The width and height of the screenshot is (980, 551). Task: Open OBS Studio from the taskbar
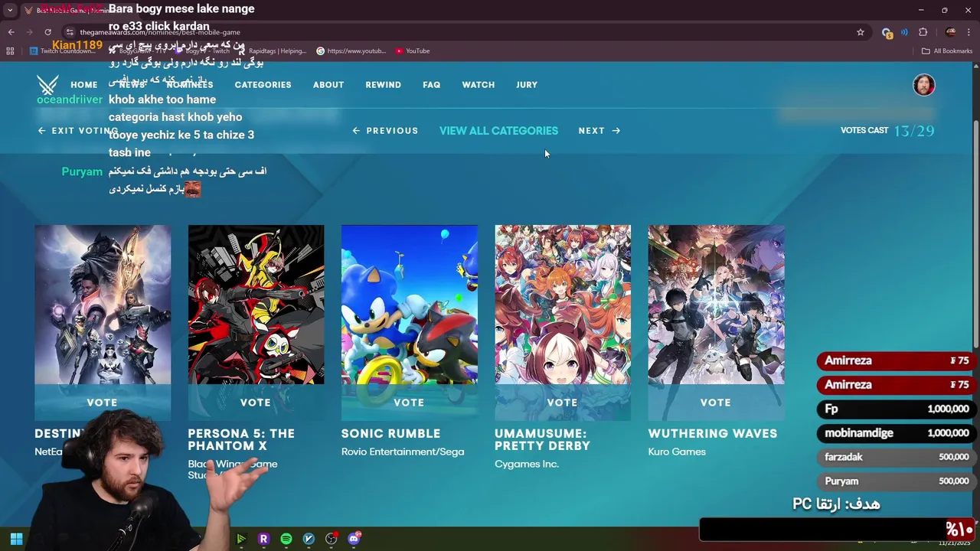[x=332, y=539]
